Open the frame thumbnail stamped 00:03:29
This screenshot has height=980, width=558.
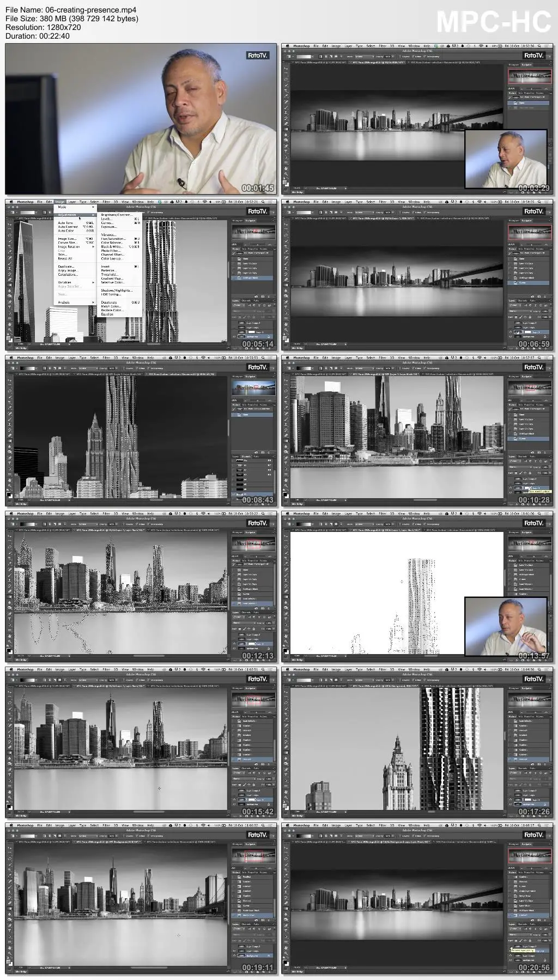417,119
